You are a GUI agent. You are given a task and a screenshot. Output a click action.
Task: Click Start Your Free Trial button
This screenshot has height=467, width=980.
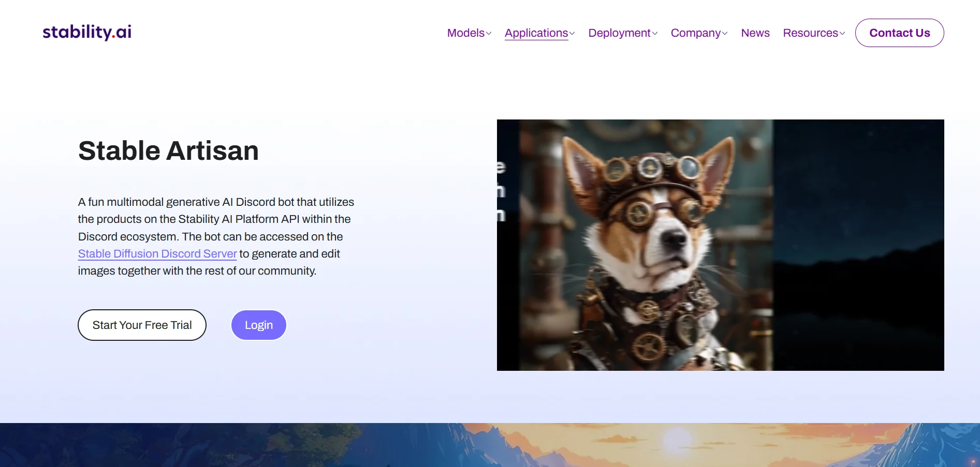click(x=142, y=325)
